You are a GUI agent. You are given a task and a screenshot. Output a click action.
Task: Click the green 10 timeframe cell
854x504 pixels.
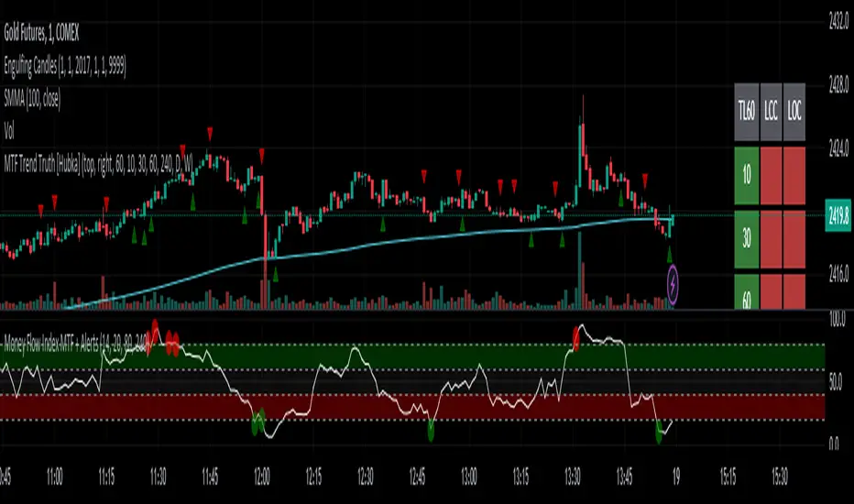pos(746,175)
